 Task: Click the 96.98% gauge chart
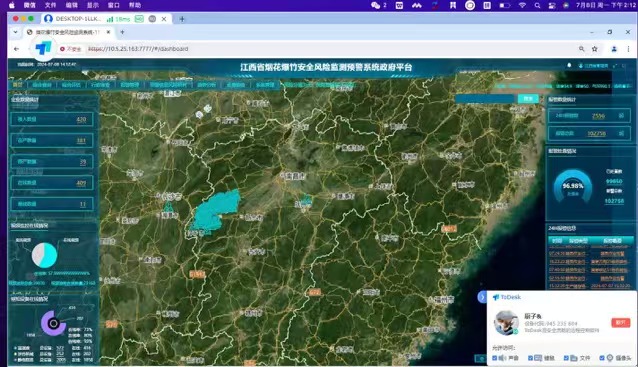coord(573,186)
